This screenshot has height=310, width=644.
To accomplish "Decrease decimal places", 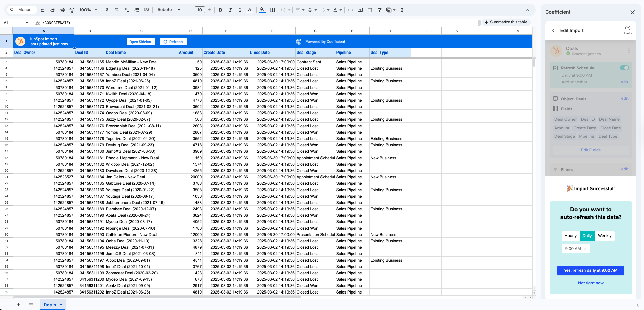I will point(126,10).
